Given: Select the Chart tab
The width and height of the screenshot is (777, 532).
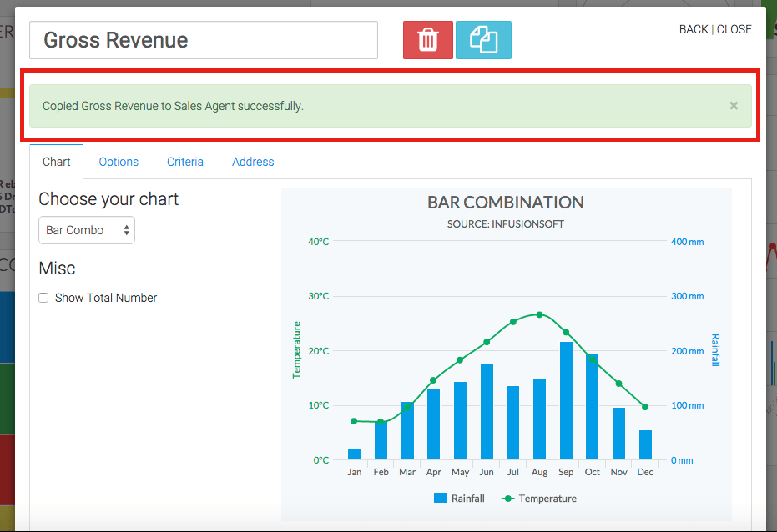Looking at the screenshot, I should coord(57,162).
